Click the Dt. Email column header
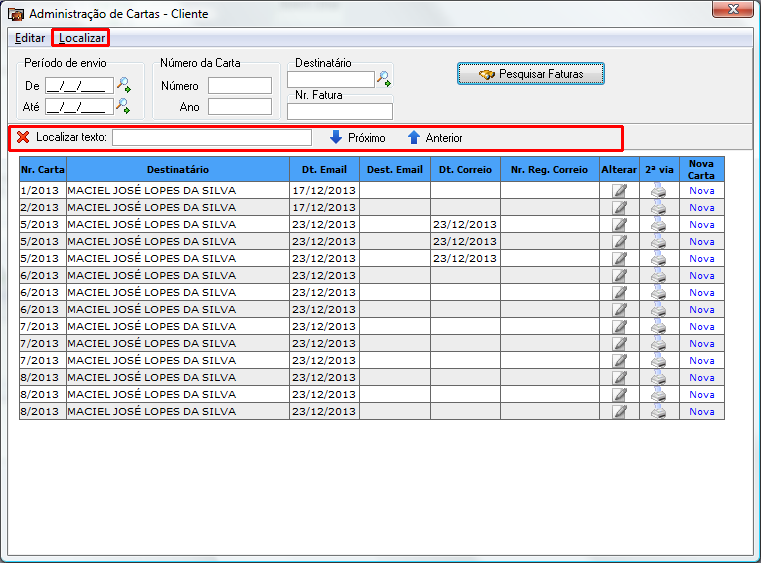 (324, 169)
